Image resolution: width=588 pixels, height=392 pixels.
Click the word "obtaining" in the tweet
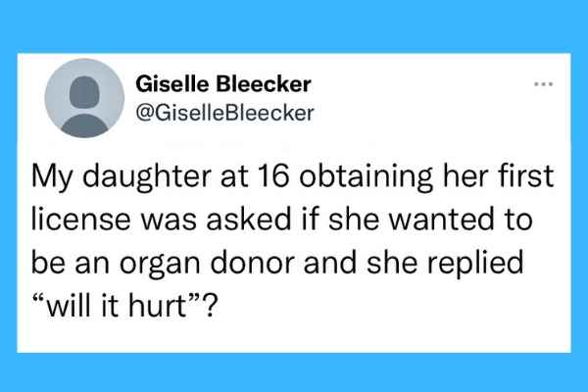[x=366, y=176]
